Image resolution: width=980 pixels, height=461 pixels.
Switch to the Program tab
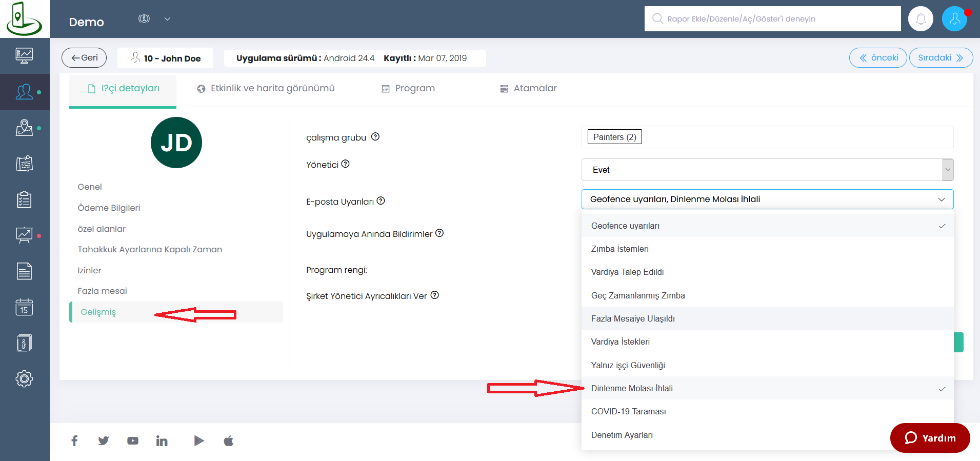pyautogui.click(x=409, y=88)
